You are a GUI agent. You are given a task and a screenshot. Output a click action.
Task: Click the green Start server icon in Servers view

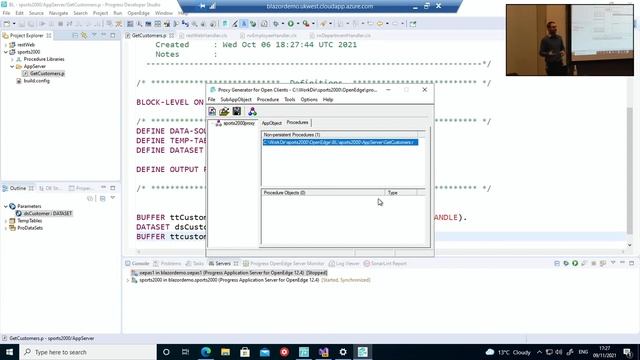(575, 264)
